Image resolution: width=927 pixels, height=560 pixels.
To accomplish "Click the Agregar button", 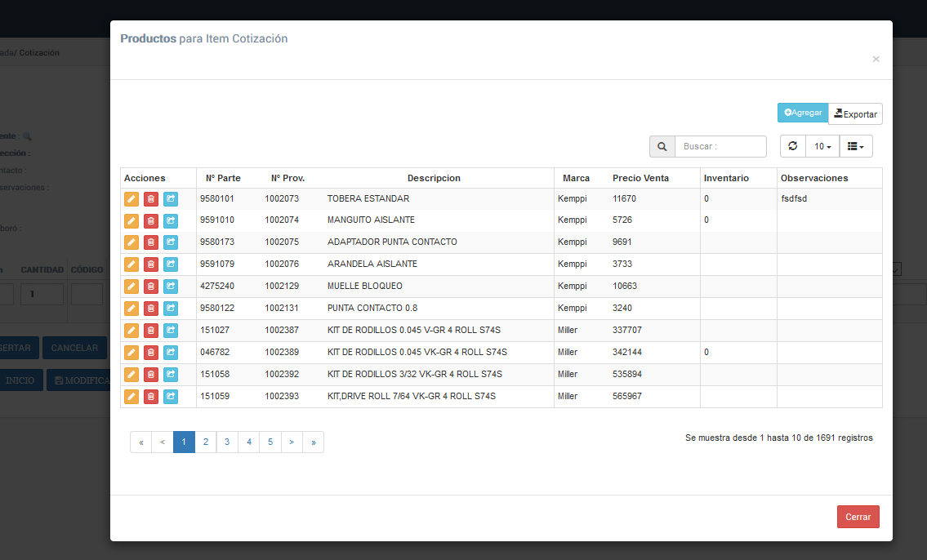I will tap(803, 113).
